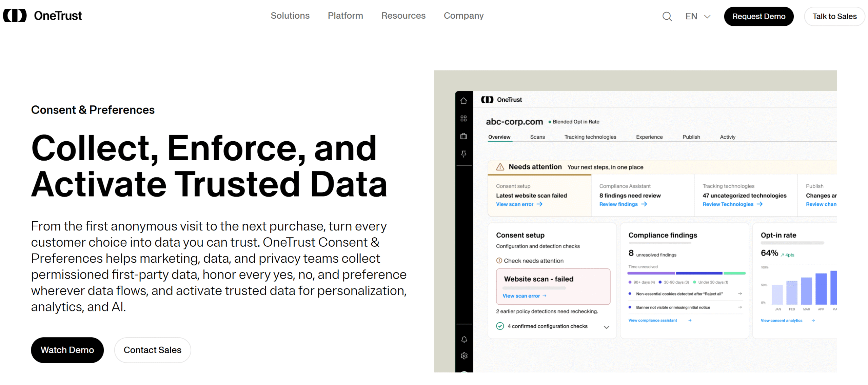Screen dimensions: 868x385
Task: Select the Scans tab
Action: (x=537, y=137)
